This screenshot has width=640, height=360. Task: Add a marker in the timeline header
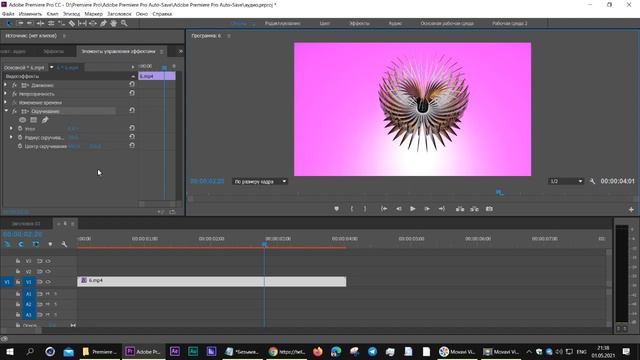pyautogui.click(x=50, y=244)
